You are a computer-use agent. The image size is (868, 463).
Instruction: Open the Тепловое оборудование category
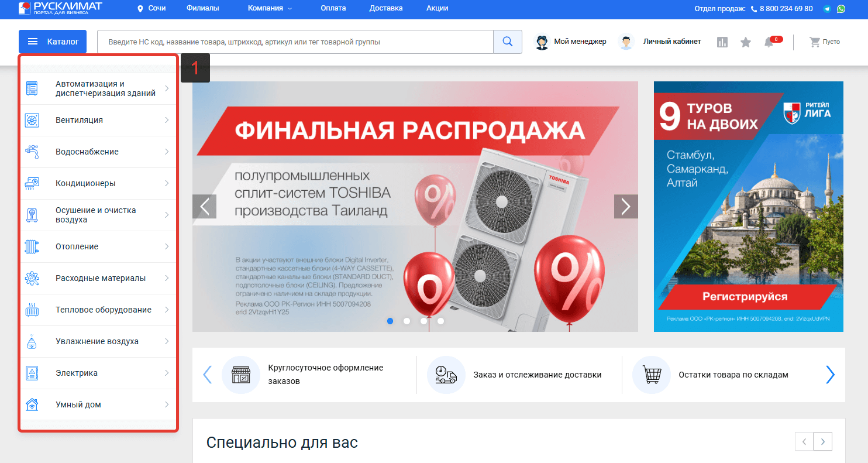98,310
